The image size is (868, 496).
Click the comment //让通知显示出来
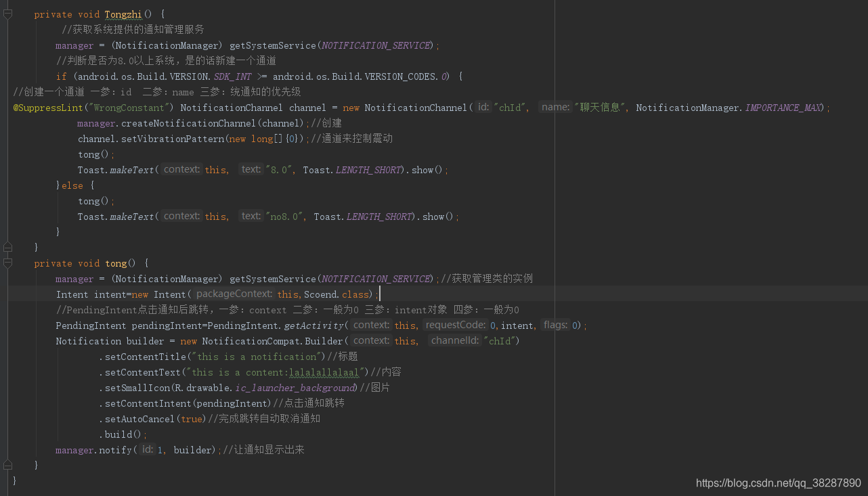[x=264, y=450]
